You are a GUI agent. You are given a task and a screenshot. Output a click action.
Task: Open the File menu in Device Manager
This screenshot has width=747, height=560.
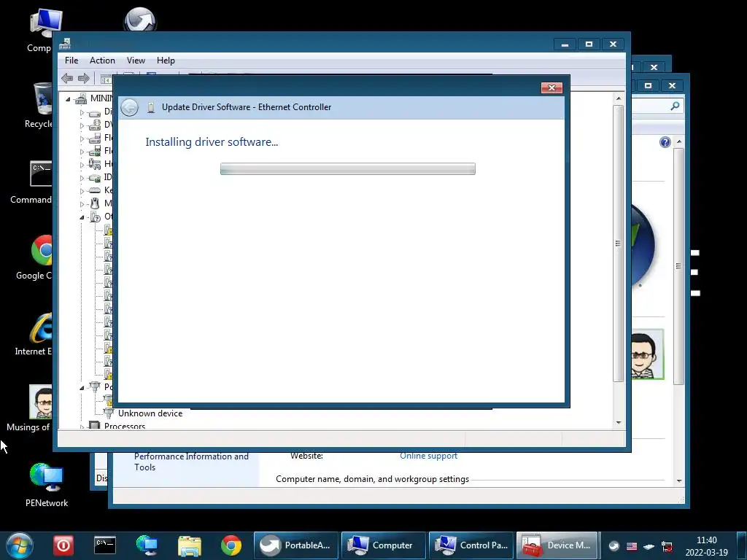tap(71, 61)
